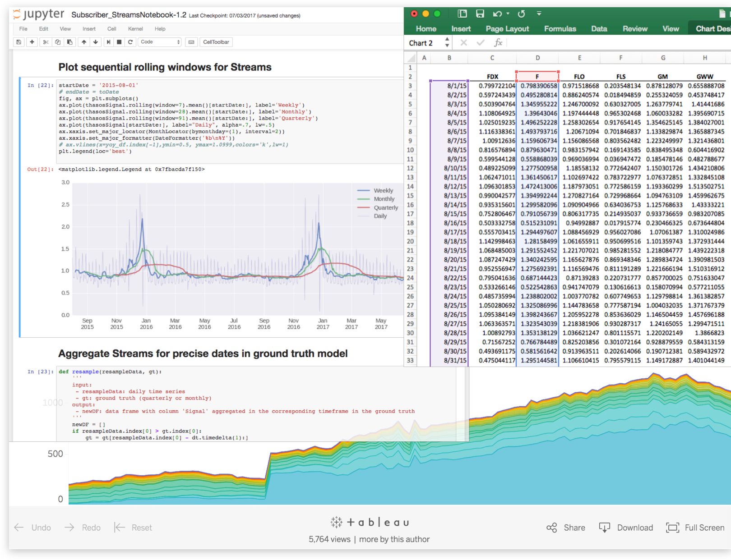
Task: Confirm formula entry checkmark in Excel
Action: point(481,43)
